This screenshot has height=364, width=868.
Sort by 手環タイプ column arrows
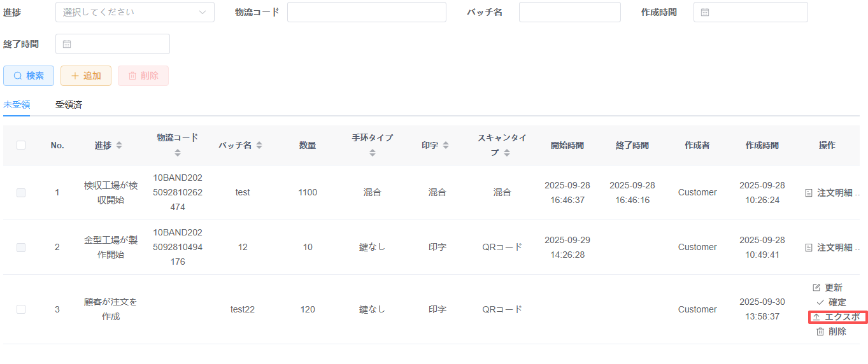point(373,153)
